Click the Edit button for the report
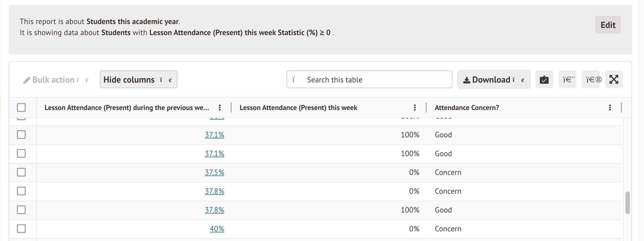Viewport: 644px width, 241px height. click(608, 25)
